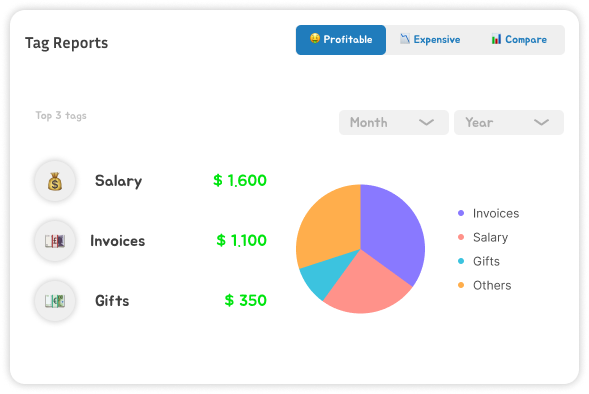Switch to the Expensive tab
This screenshot has height=394, width=589.
[430, 40]
